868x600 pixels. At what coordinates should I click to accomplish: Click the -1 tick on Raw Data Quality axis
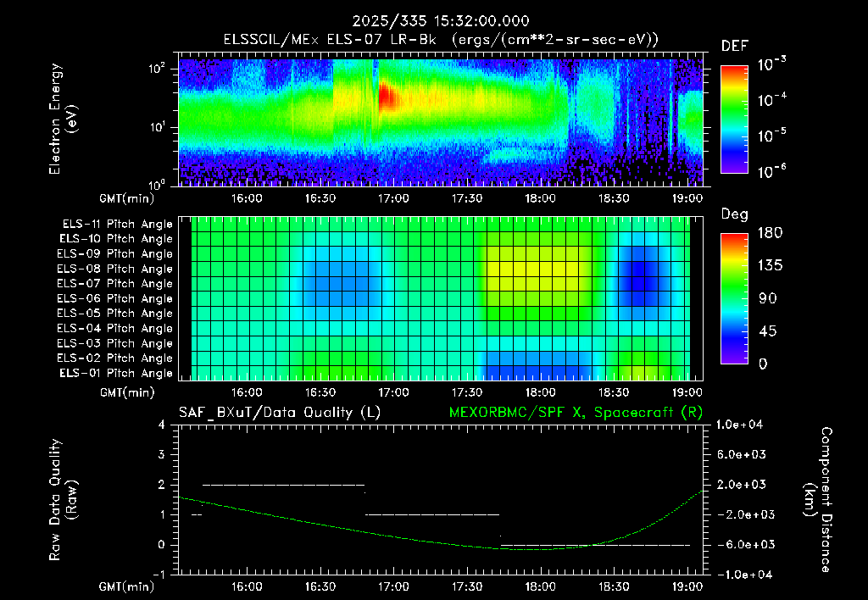click(159, 575)
